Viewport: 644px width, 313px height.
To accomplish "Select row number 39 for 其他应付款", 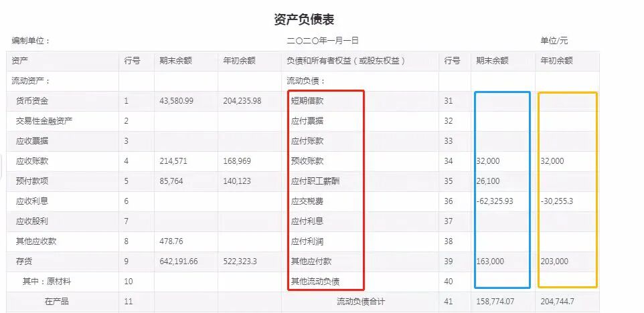I will (448, 262).
